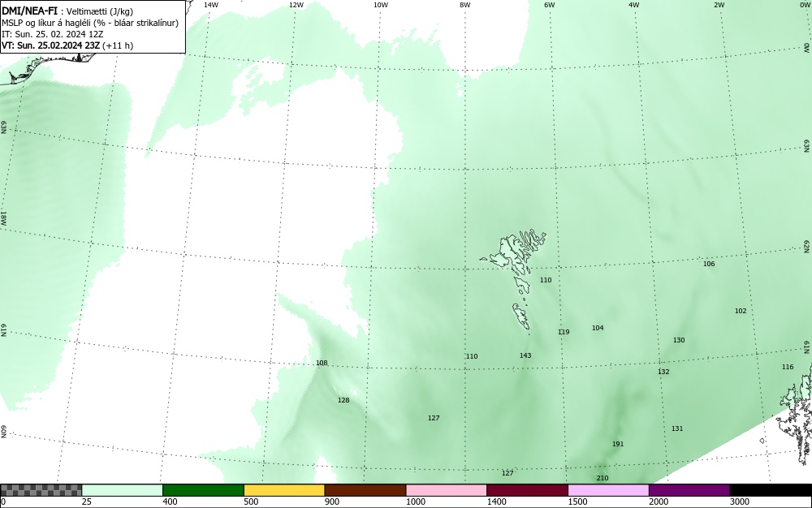
Task: Select the gray checkered 0–25 legend swatch
Action: click(41, 490)
